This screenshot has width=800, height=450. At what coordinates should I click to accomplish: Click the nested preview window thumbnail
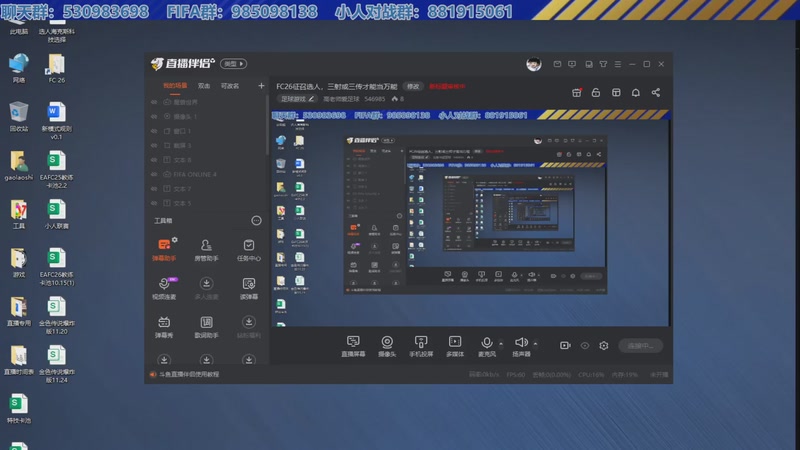point(475,215)
